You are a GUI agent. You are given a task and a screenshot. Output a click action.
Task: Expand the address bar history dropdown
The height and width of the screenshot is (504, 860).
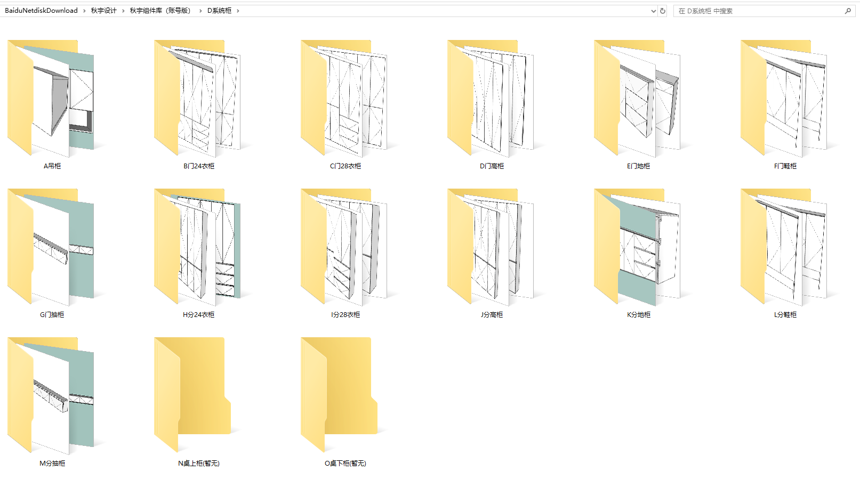[654, 11]
